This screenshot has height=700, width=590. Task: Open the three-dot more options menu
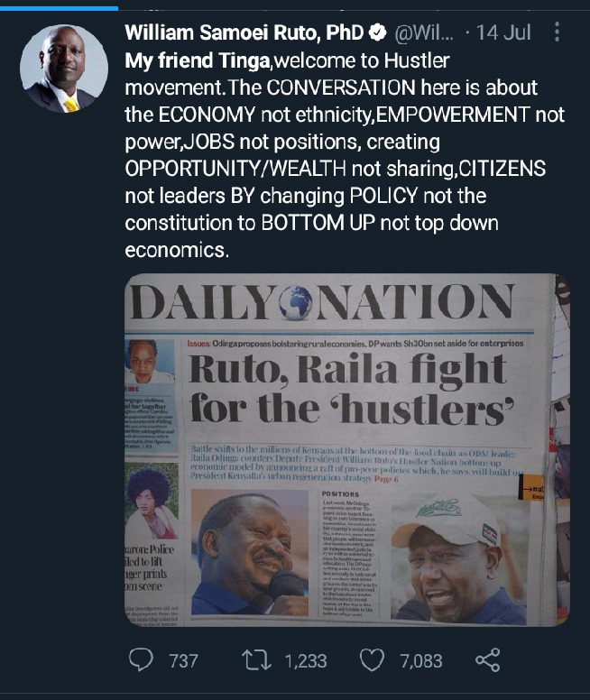point(557,32)
